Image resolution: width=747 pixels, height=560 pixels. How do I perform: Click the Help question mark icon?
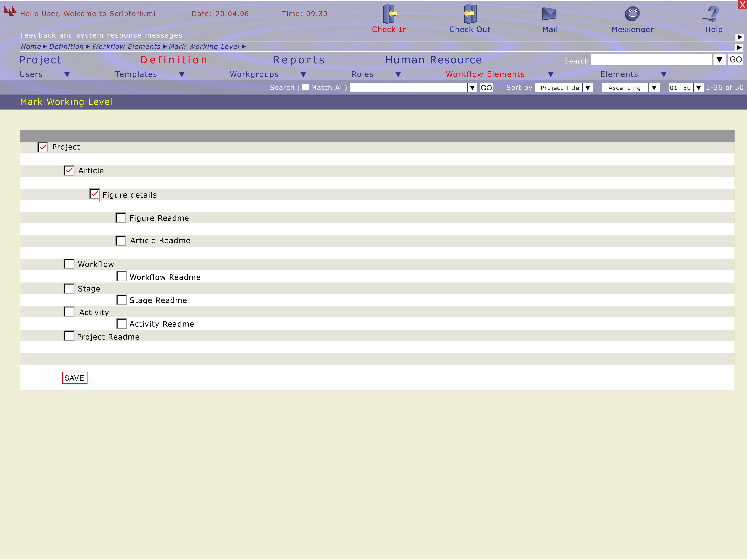point(712,13)
